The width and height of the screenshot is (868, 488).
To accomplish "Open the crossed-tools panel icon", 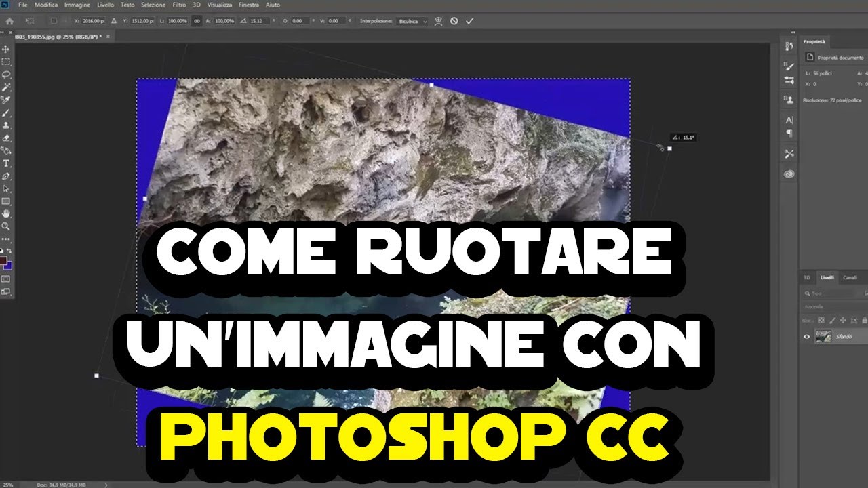I will tap(789, 154).
